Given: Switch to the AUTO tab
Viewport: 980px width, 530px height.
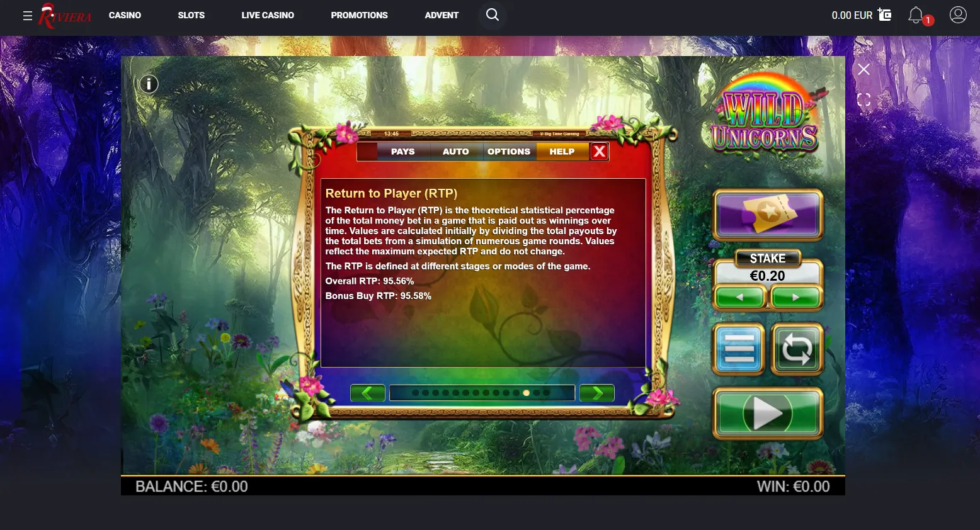Looking at the screenshot, I should (x=456, y=152).
